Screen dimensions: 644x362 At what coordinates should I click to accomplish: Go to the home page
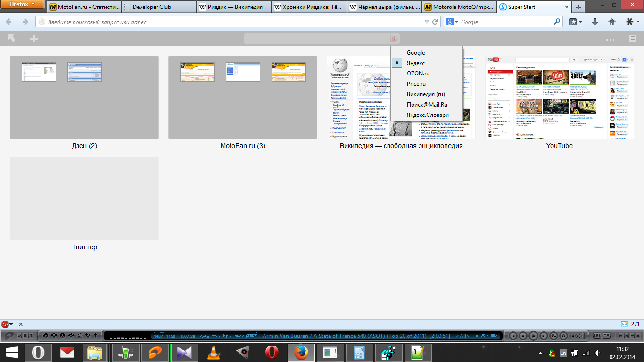(x=612, y=22)
